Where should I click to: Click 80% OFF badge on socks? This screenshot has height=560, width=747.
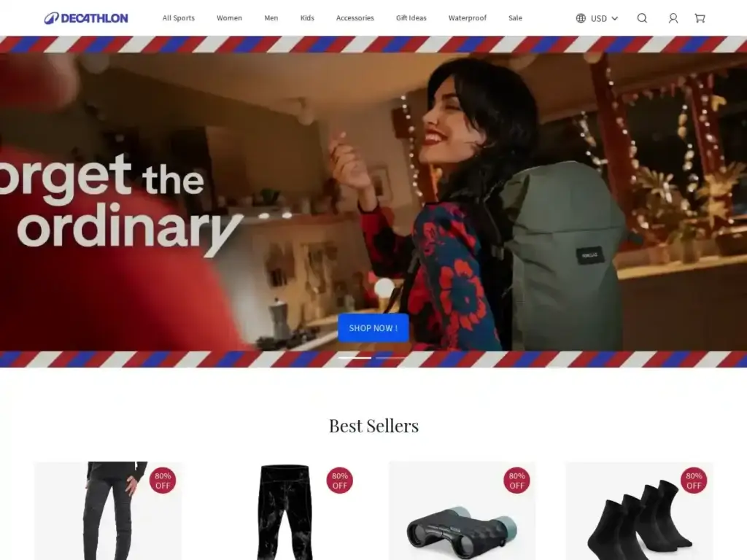(693, 481)
